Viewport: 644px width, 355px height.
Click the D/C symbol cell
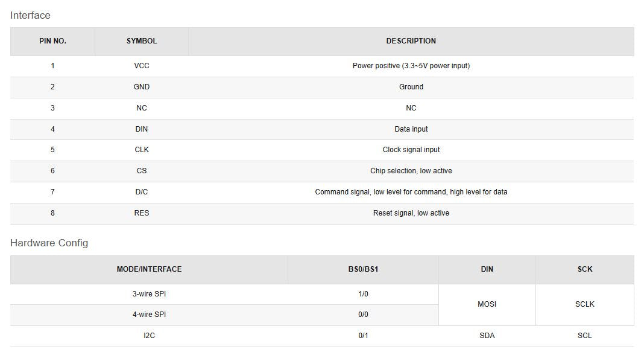142,192
